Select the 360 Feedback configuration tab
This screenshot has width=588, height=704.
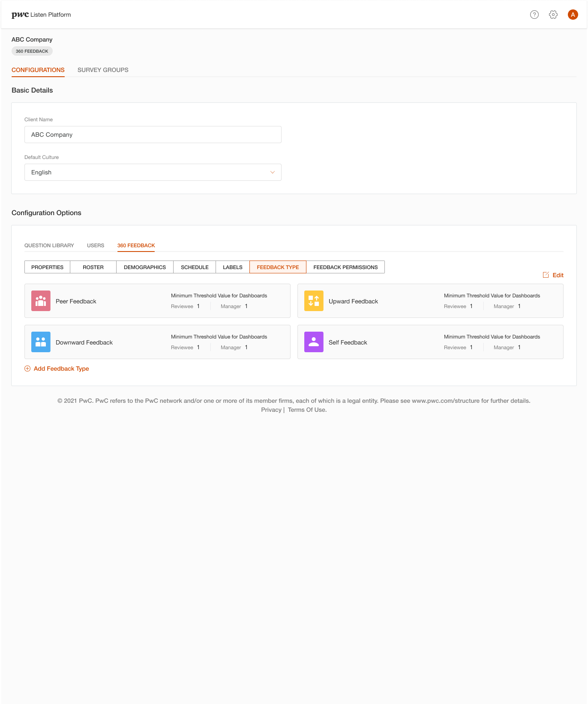(136, 246)
